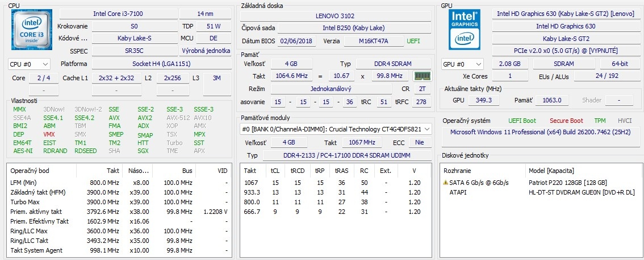Image resolution: width=644 pixels, height=260 pixels.
Task: Click the ECC value Nie
Action: tap(420, 142)
